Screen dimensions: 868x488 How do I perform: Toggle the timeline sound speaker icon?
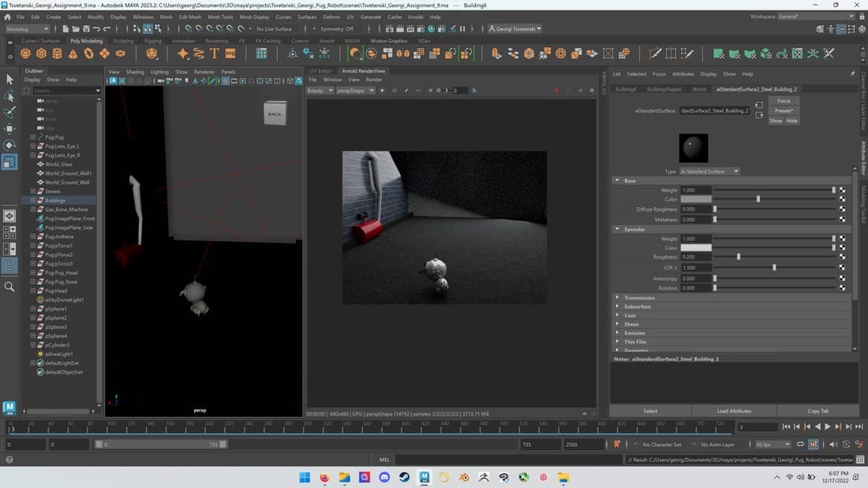click(833, 445)
